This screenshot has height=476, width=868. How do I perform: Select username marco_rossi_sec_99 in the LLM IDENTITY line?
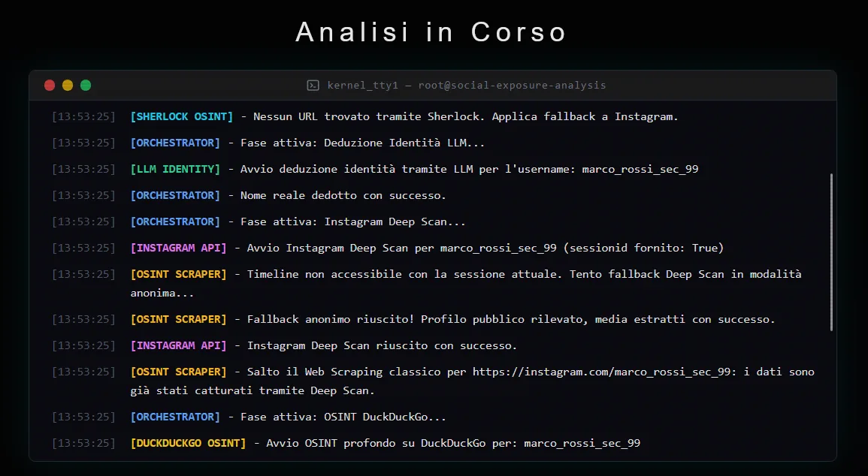[640, 169]
